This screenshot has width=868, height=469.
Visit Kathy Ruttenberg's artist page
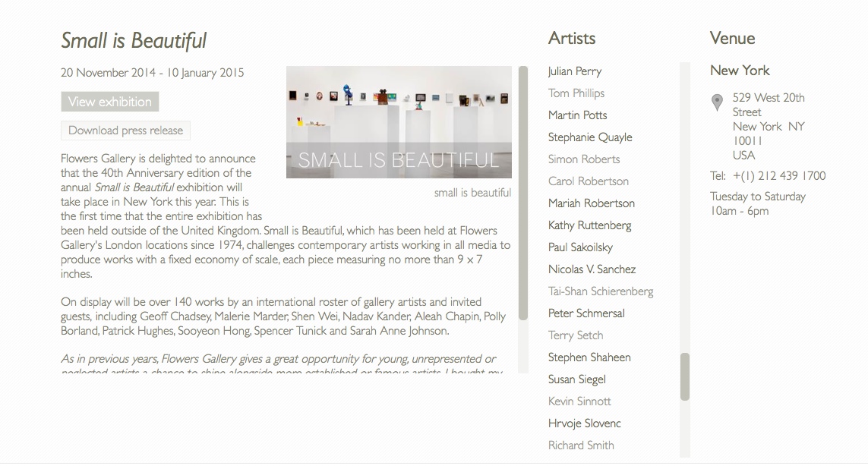(589, 225)
